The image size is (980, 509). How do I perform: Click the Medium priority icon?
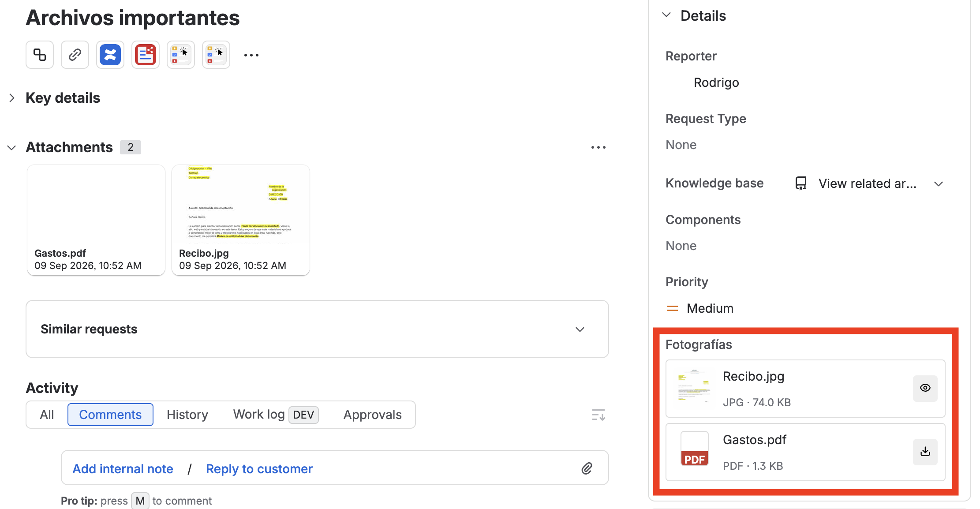pos(673,308)
